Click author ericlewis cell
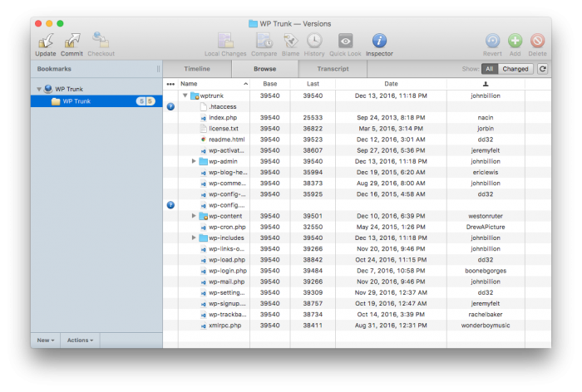Viewport: 582px width, 392px height. [x=486, y=173]
